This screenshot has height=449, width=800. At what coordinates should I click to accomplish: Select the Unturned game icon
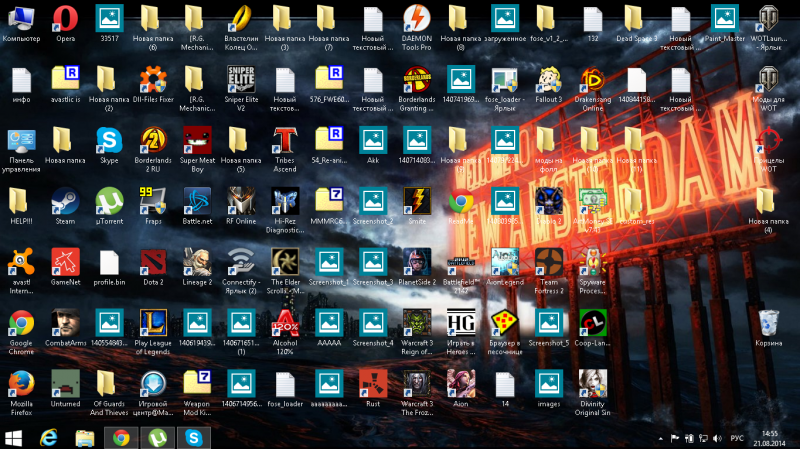[65, 384]
